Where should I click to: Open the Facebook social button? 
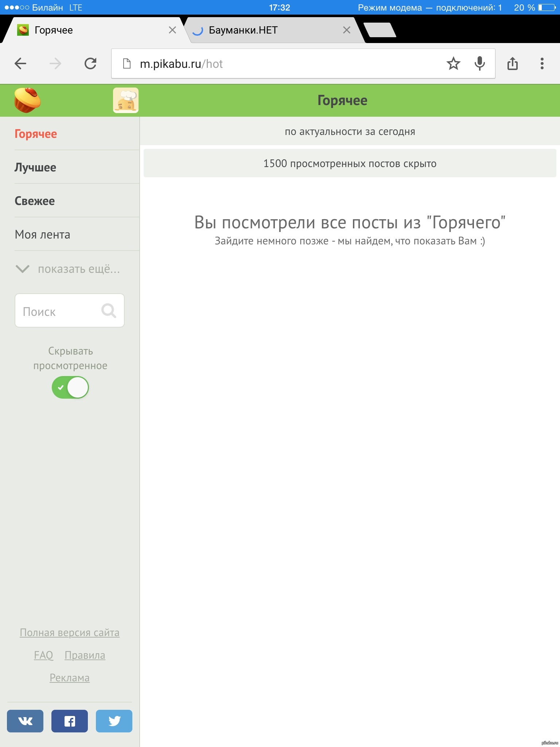(70, 721)
